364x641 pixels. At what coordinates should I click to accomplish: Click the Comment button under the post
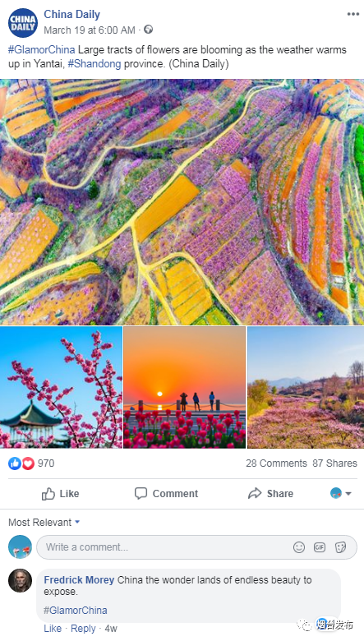[x=166, y=493]
